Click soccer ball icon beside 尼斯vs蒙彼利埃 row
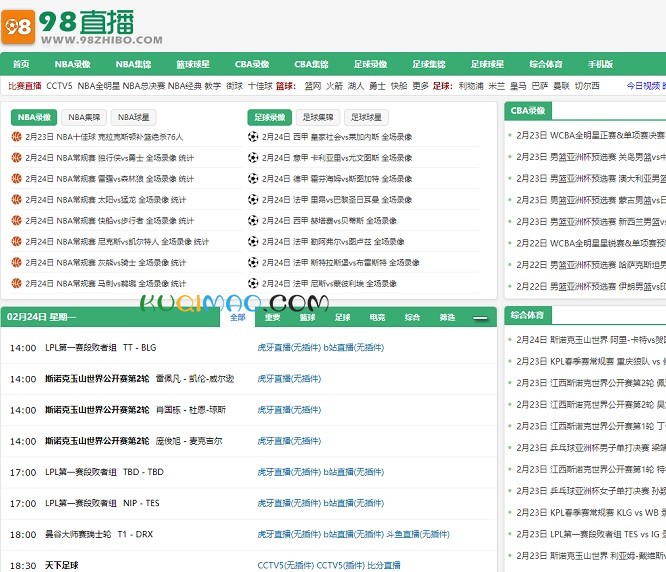 [x=253, y=283]
